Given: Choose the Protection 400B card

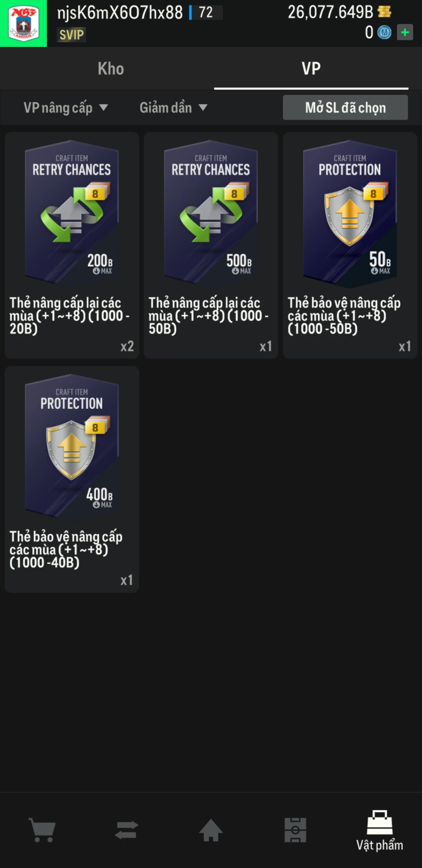Looking at the screenshot, I should pos(72,479).
